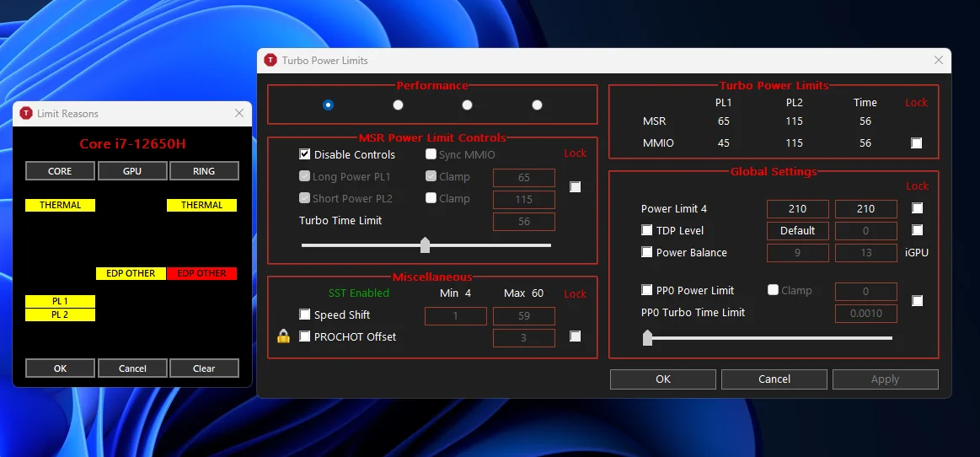
Task: Click the Speed Shift Max field 59
Action: [524, 315]
